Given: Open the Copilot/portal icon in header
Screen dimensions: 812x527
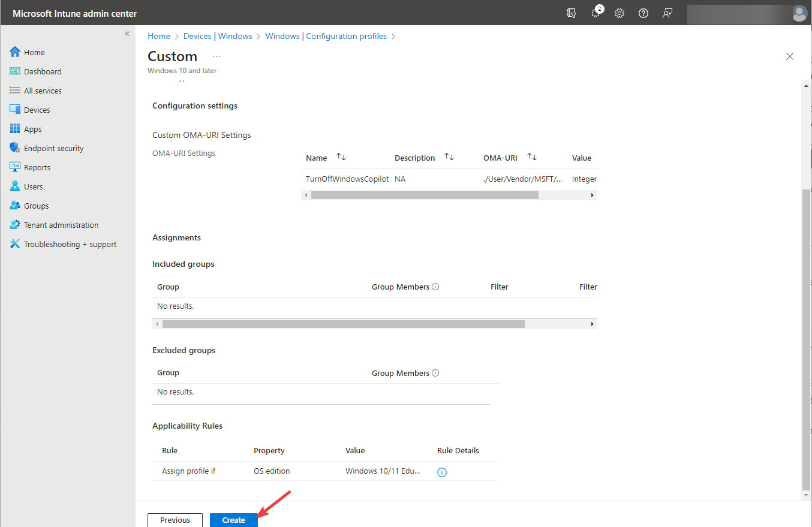Looking at the screenshot, I should [x=572, y=13].
